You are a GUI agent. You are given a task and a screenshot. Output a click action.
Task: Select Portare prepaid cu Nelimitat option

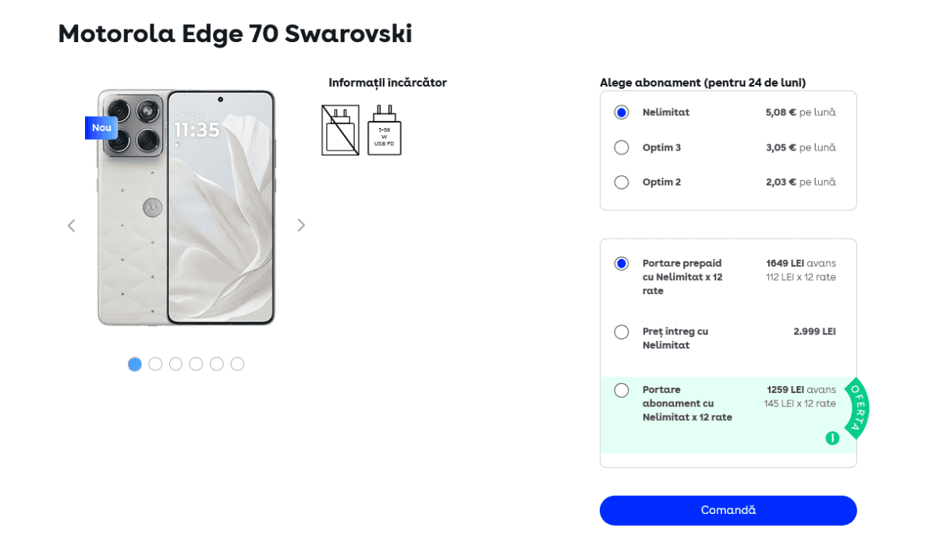(622, 264)
